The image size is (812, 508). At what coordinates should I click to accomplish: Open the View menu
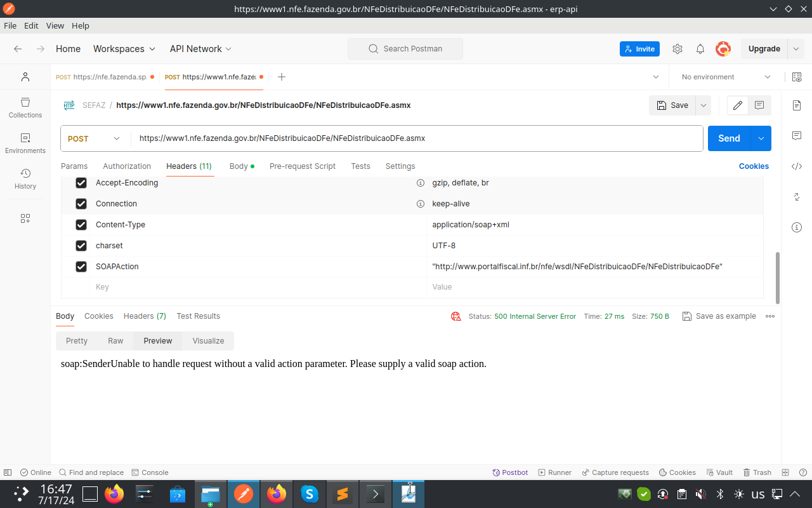coord(55,26)
